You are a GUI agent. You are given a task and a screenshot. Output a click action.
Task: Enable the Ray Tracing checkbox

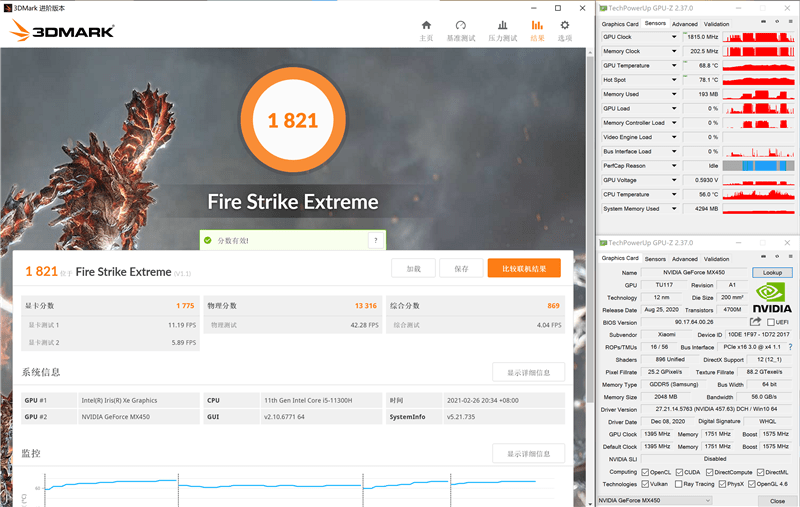coord(678,484)
